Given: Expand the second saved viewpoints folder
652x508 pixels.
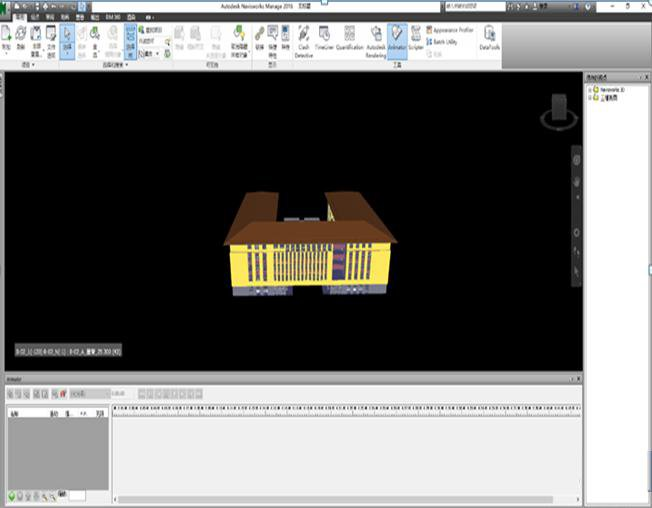Looking at the screenshot, I should pyautogui.click(x=590, y=98).
